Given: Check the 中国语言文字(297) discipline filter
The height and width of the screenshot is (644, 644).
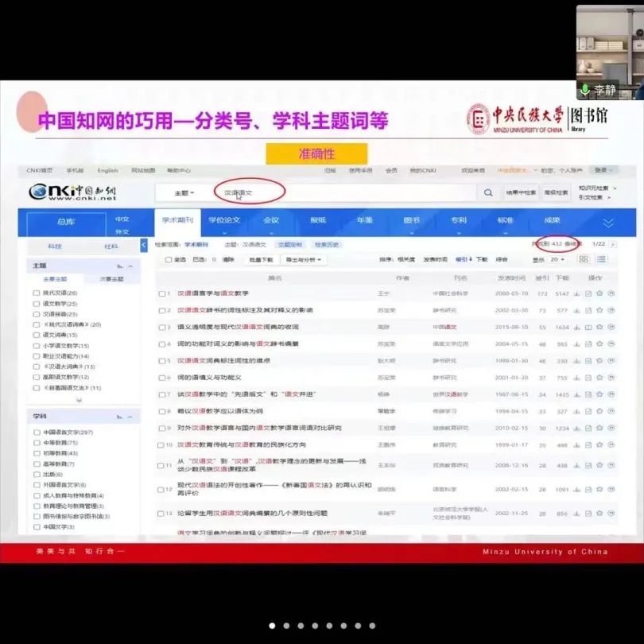Looking at the screenshot, I should (37, 432).
